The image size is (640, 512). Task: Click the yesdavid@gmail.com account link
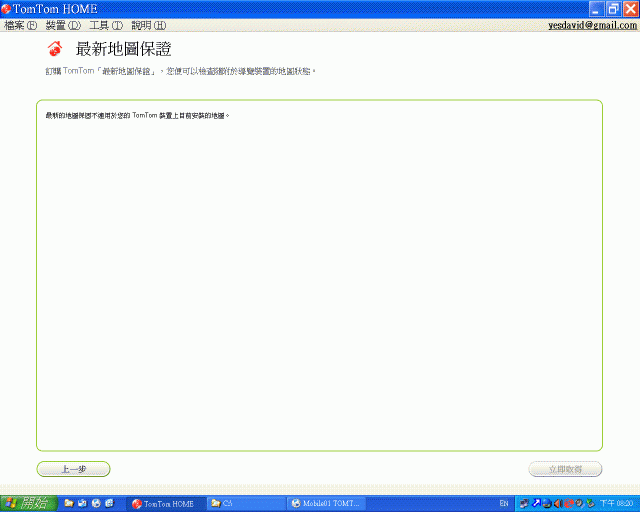pyautogui.click(x=592, y=25)
